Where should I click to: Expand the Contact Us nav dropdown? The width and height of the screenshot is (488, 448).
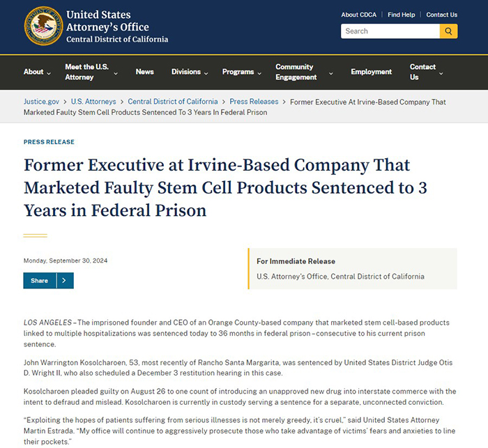click(441, 73)
